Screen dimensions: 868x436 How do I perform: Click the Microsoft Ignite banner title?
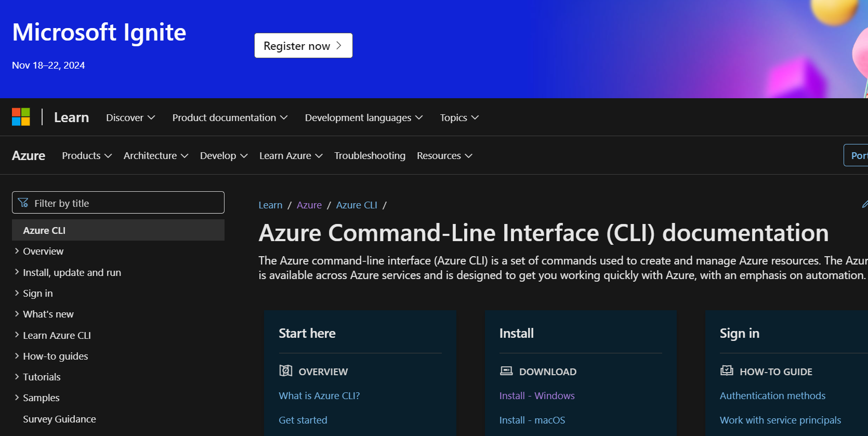[x=99, y=32]
